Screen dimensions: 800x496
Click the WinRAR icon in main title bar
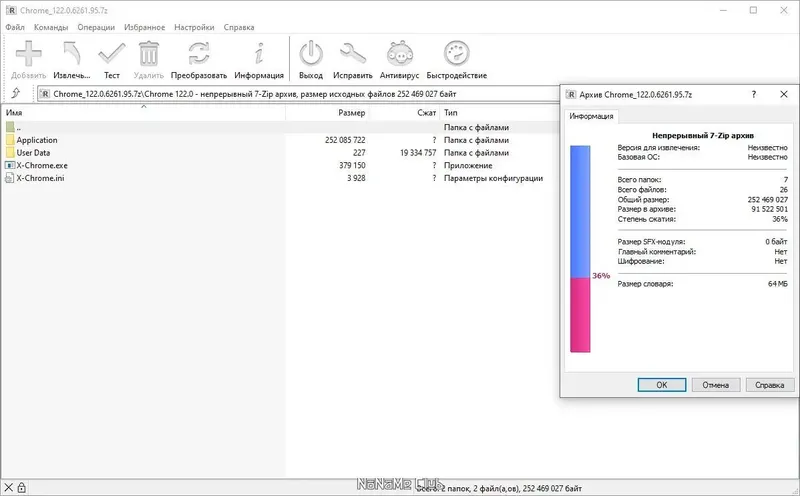coord(11,10)
